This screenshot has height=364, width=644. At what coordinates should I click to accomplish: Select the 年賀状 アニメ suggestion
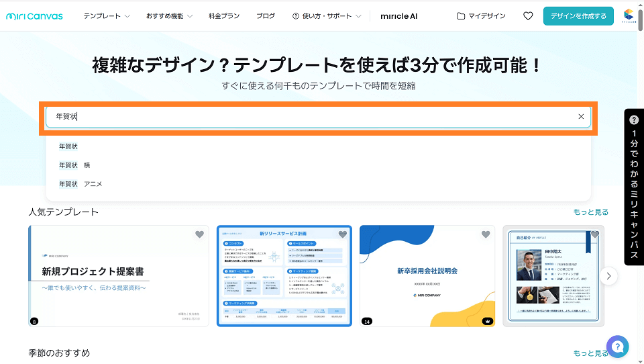pyautogui.click(x=80, y=184)
